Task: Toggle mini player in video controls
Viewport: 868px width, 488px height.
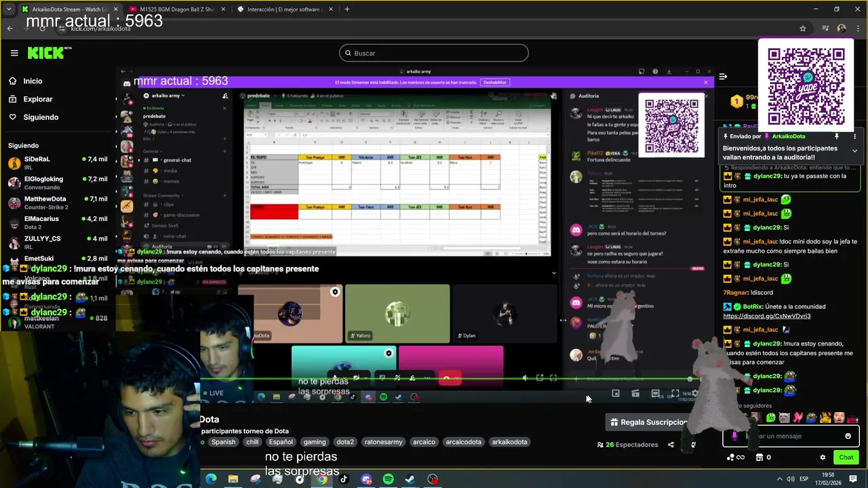Action: [x=616, y=393]
